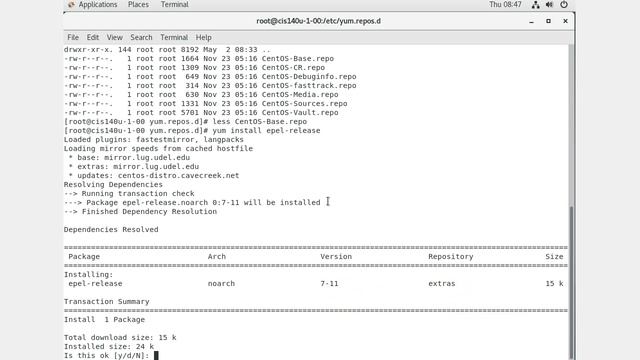Image resolution: width=640 pixels, height=360 pixels.
Task: Click the terminal vertical scrollbar thumb
Action: point(571,282)
